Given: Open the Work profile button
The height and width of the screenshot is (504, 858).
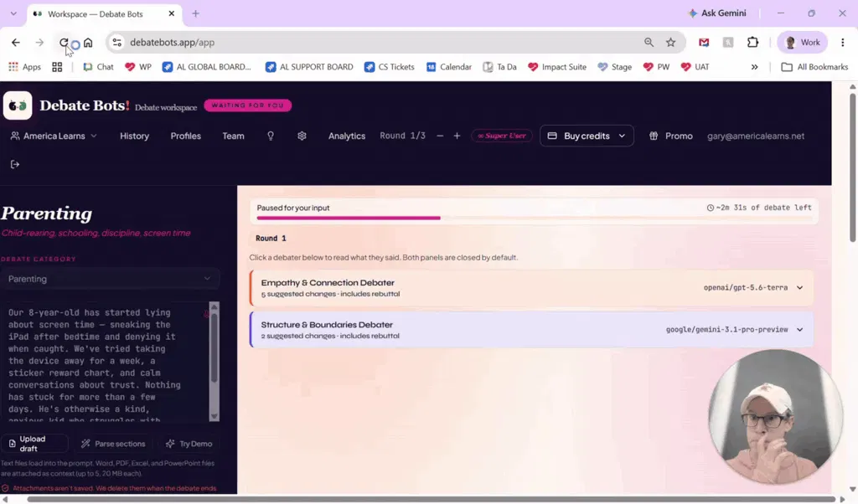Looking at the screenshot, I should tap(802, 42).
